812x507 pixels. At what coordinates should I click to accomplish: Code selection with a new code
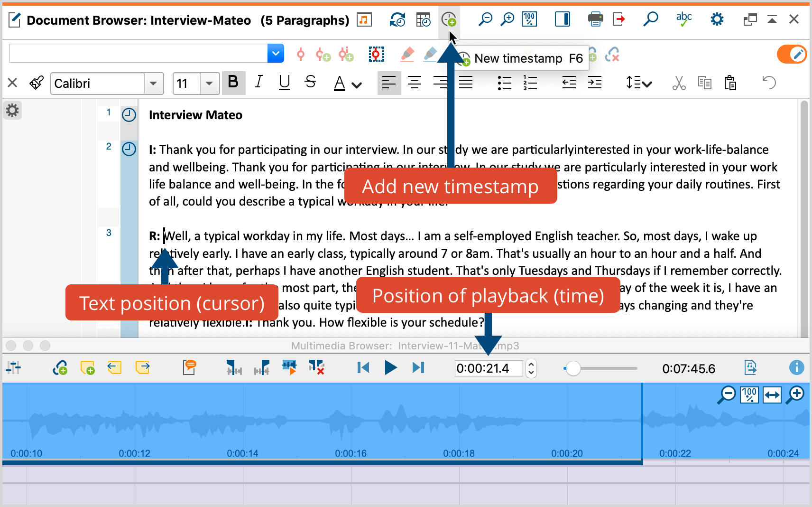click(323, 54)
